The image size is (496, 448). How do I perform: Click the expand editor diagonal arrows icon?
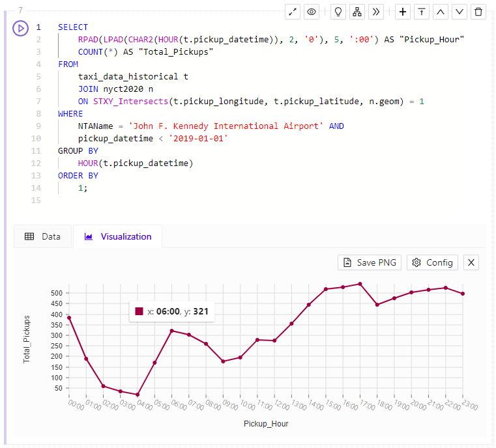click(292, 12)
